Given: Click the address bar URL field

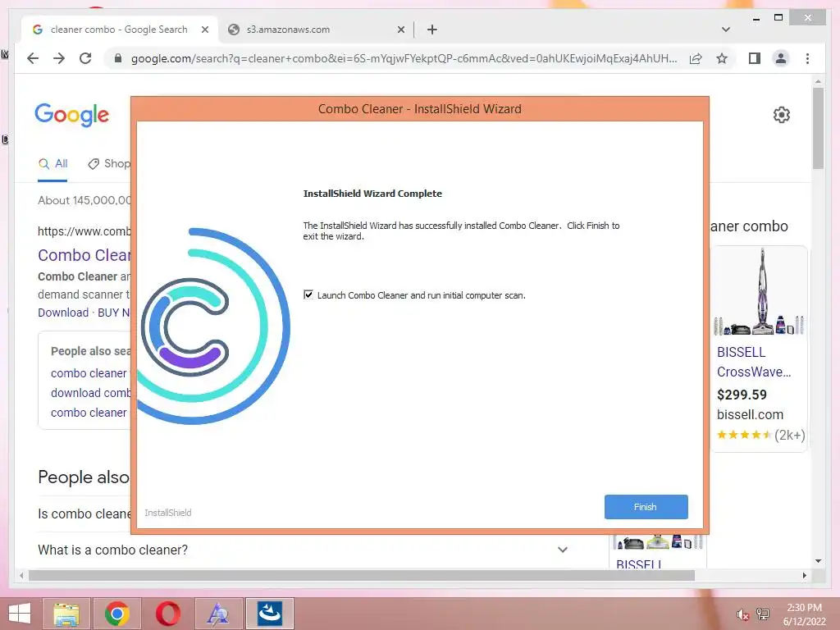Looking at the screenshot, I should click(404, 58).
